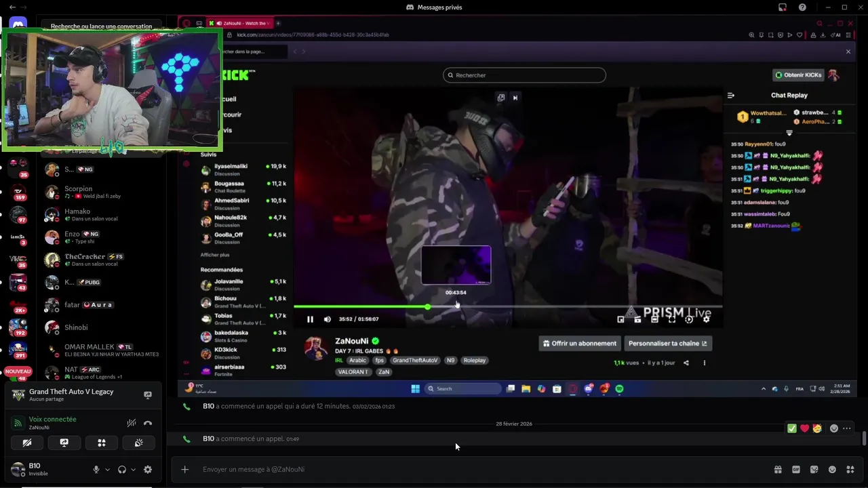Open apps launcher icon in message bar

[x=850, y=469]
